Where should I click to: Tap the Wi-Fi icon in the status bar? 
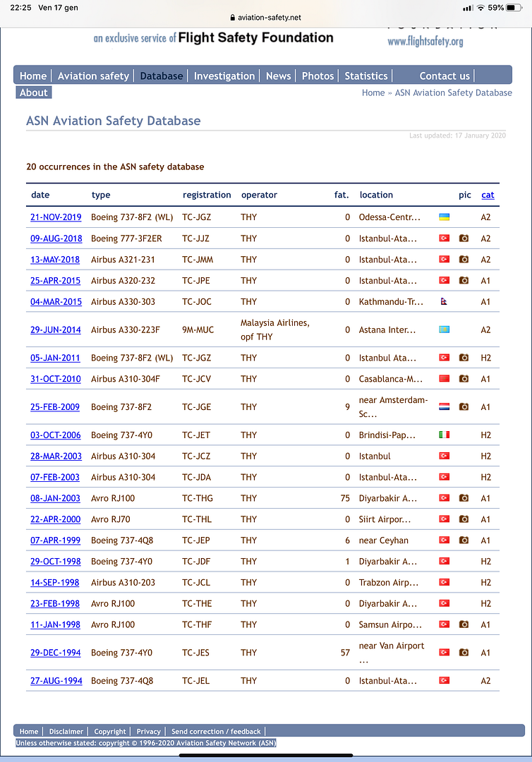tap(481, 8)
